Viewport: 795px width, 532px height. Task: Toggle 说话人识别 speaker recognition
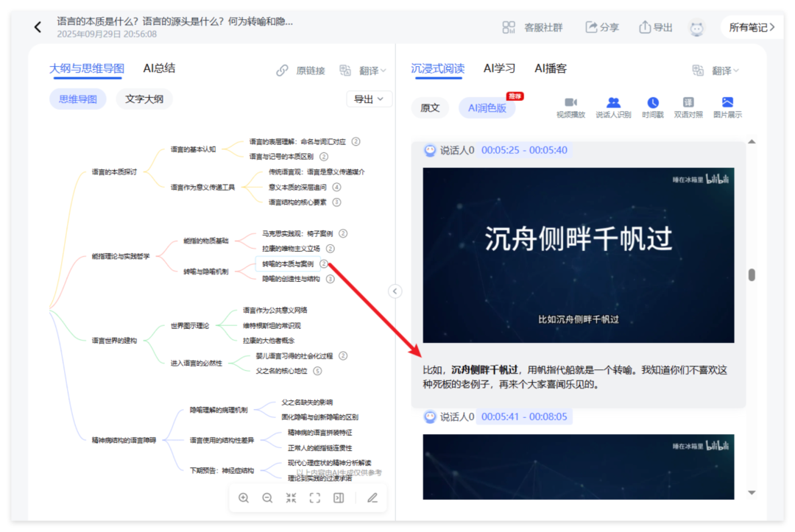613,107
